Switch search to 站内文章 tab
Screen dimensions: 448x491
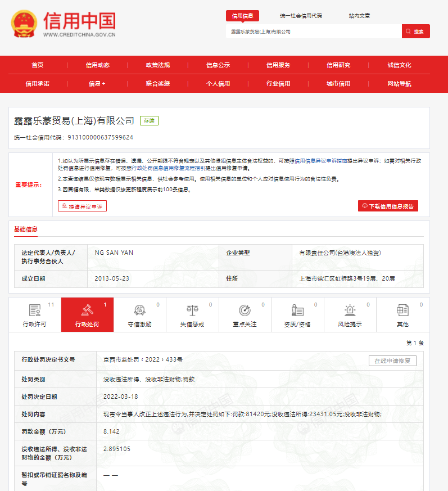click(x=359, y=16)
